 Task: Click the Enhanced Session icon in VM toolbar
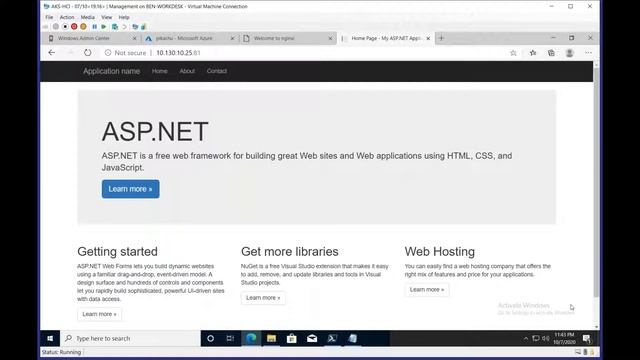pyautogui.click(x=135, y=27)
